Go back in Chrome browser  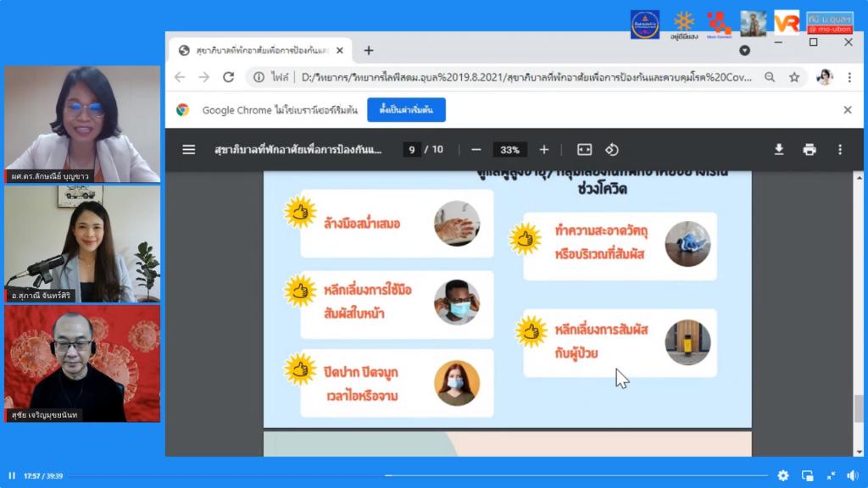coord(180,77)
